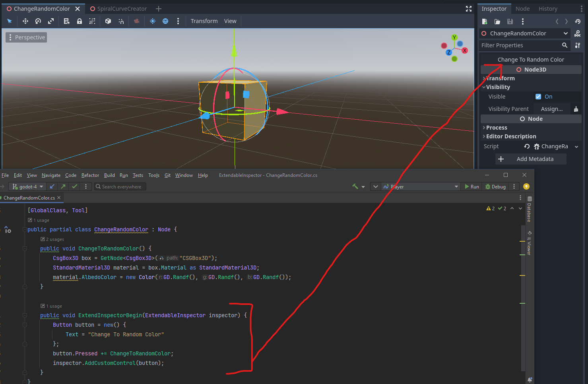588x384 pixels.
Task: Switch to the History tab
Action: 548,9
